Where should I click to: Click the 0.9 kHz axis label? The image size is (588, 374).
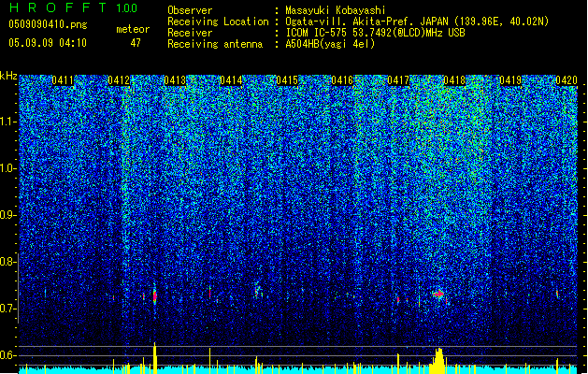[7, 215]
